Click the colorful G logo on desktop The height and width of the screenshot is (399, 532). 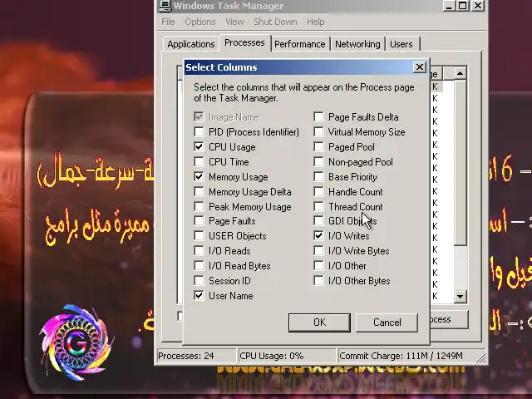76,342
